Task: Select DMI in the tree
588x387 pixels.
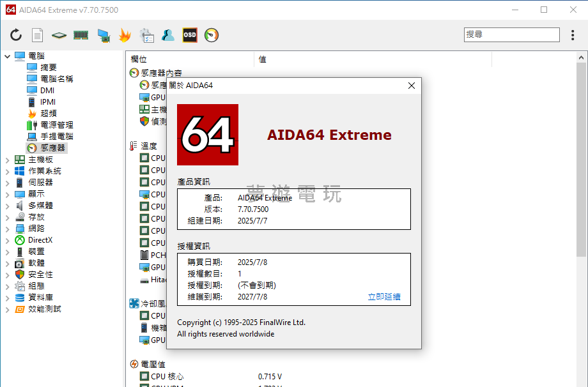Action: [x=47, y=90]
